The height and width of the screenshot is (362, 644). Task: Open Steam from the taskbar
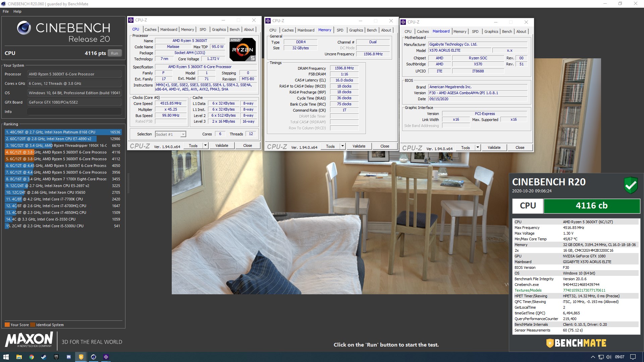coord(44,357)
